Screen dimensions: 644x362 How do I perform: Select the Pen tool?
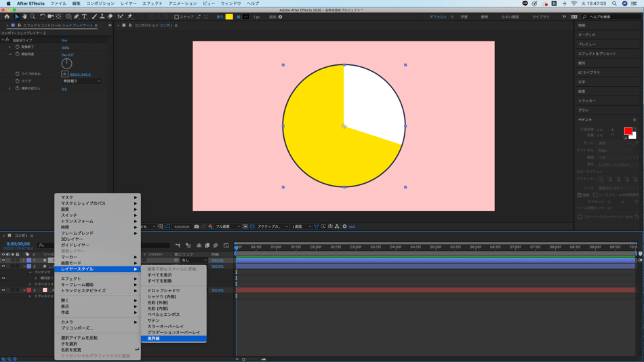tap(77, 17)
